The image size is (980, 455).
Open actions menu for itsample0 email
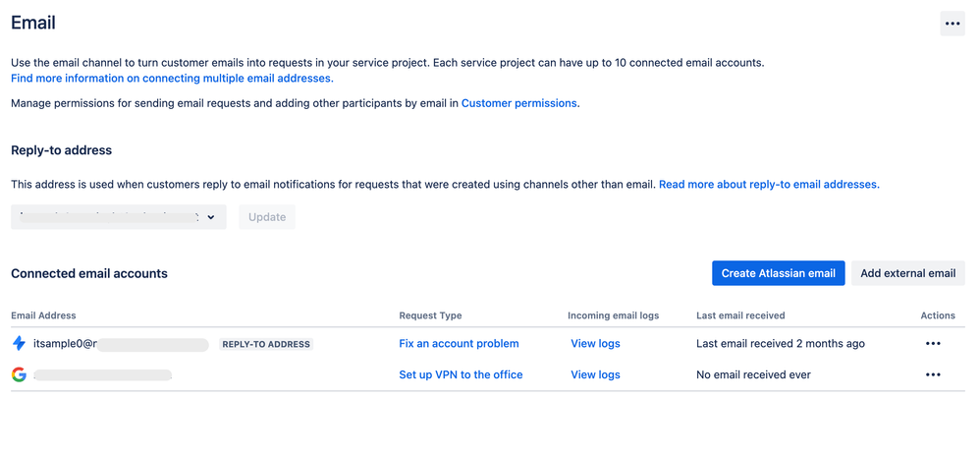(x=933, y=344)
